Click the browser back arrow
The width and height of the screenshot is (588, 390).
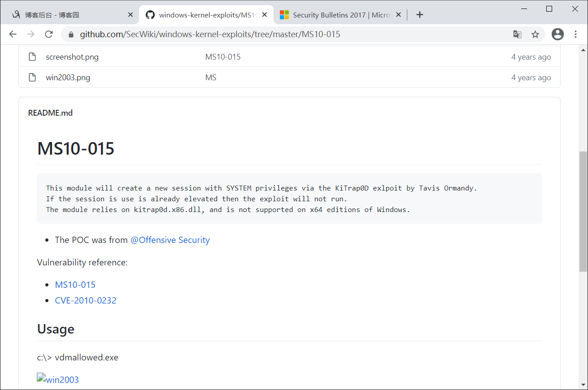click(13, 35)
